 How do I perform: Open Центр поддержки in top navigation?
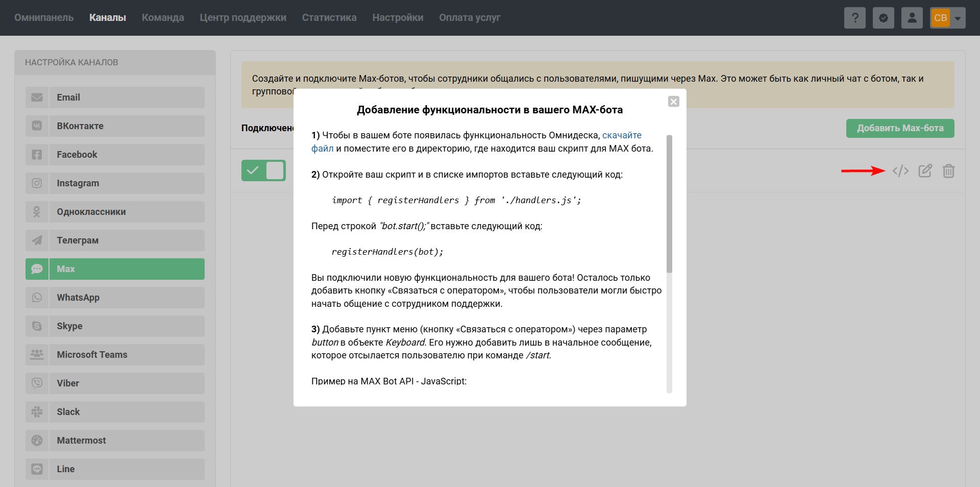243,18
